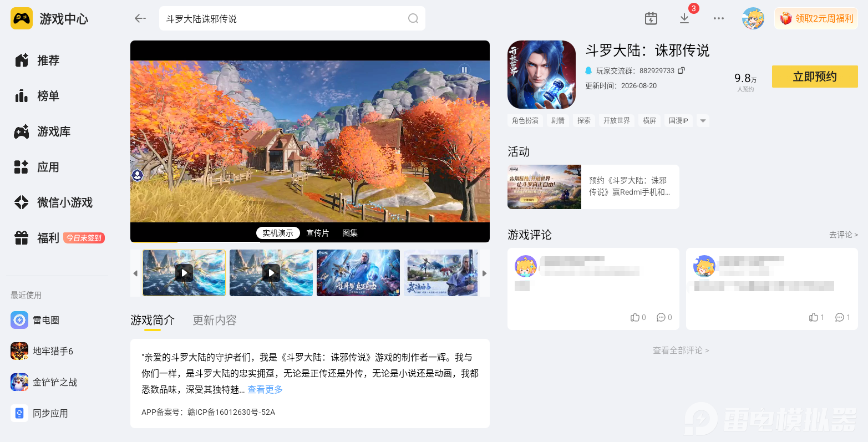
Task: Open the third screenshot thumbnail
Action: [358, 273]
